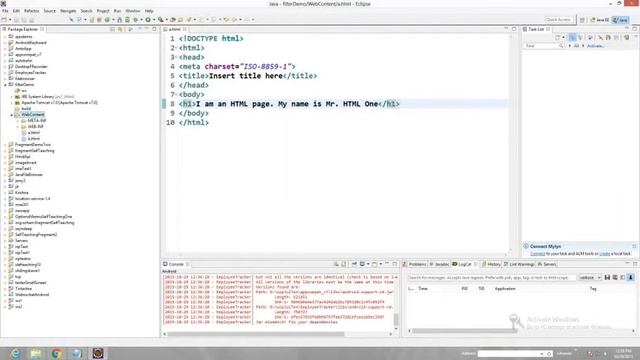Click the create link for local task
The width and height of the screenshot is (640, 360).
605,254
